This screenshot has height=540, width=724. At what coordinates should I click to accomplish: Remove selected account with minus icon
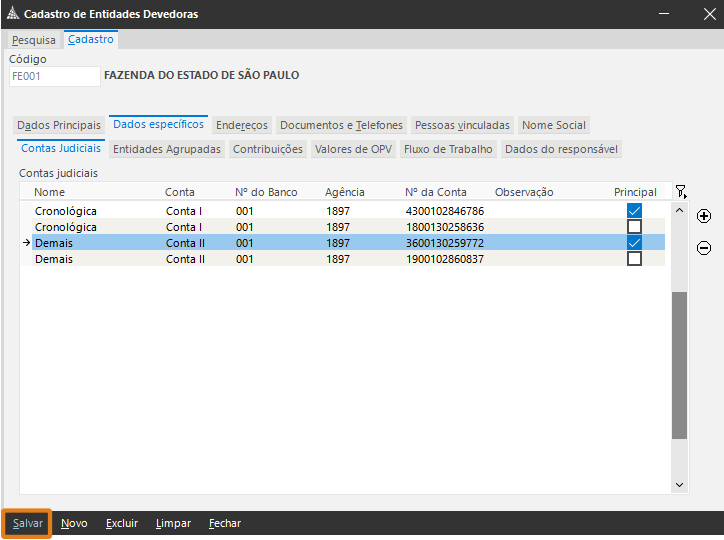tap(704, 248)
